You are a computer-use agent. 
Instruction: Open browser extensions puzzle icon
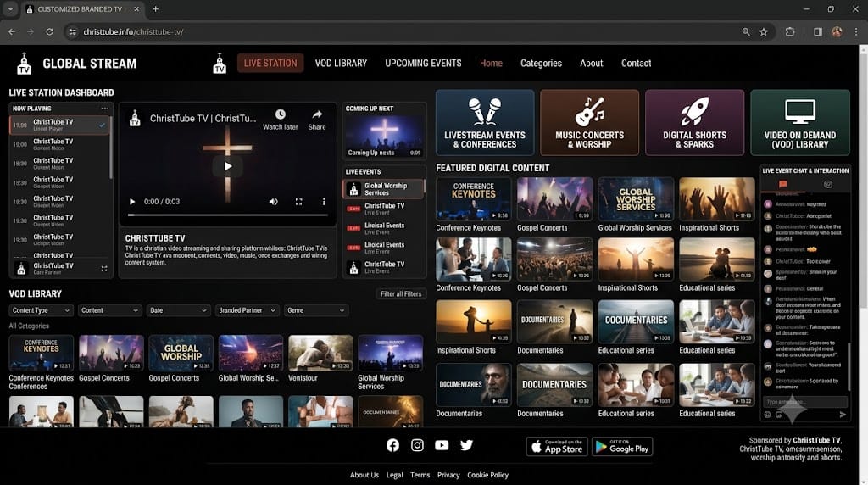[x=790, y=32]
